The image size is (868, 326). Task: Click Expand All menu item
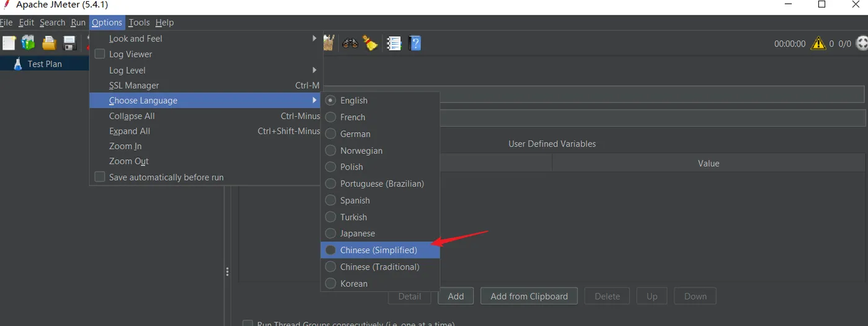(x=205, y=131)
